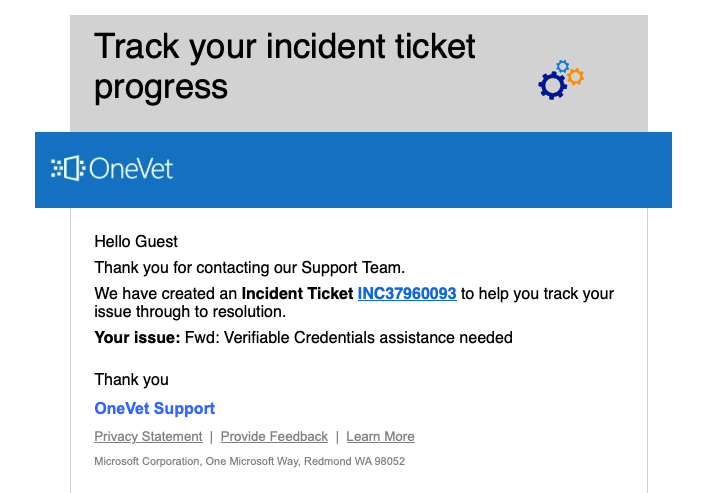Open incident ticket INC37960093 link
Image resolution: width=704 pixels, height=493 pixels.
407,294
